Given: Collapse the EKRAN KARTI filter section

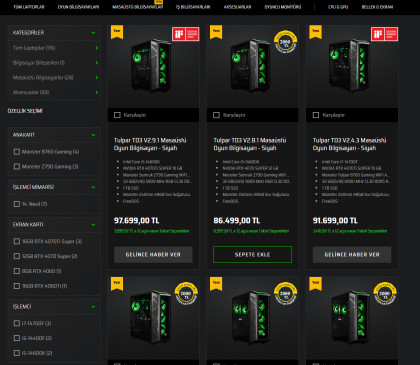Looking at the screenshot, I should [93, 225].
